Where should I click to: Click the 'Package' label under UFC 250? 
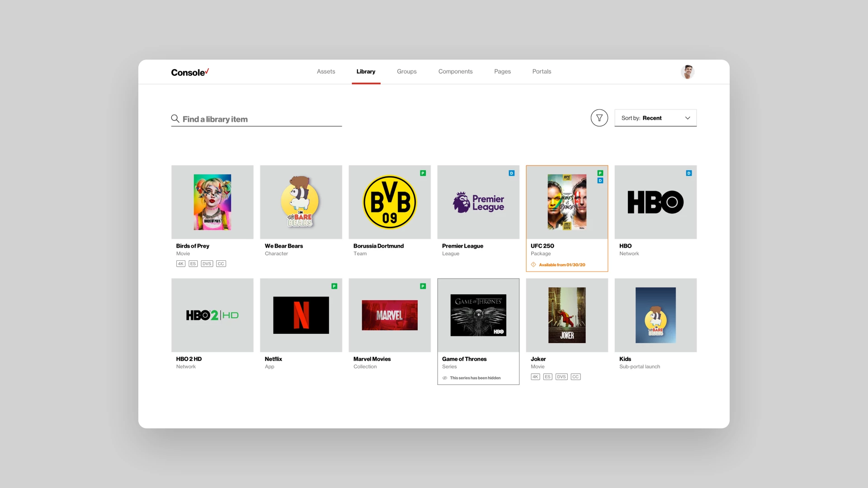click(541, 253)
